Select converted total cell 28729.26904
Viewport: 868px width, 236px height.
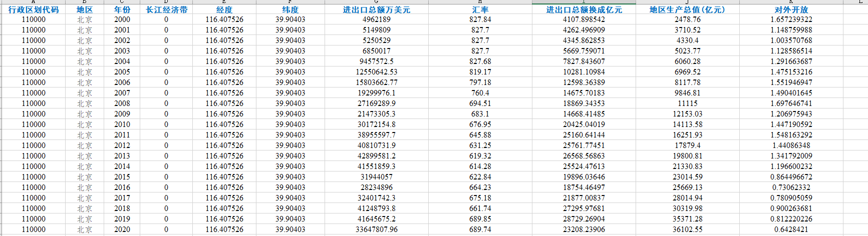tap(584, 219)
